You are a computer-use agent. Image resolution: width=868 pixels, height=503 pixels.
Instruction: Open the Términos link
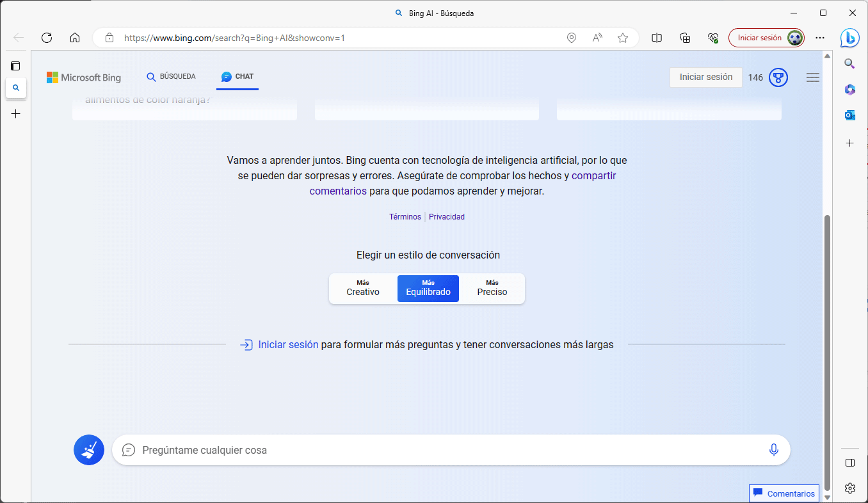[405, 217]
